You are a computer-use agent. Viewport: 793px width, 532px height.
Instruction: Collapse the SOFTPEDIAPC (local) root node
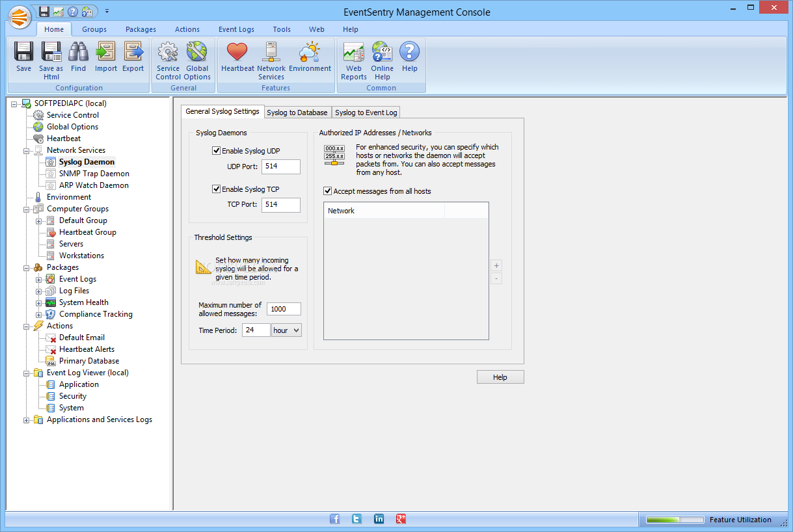(14, 103)
